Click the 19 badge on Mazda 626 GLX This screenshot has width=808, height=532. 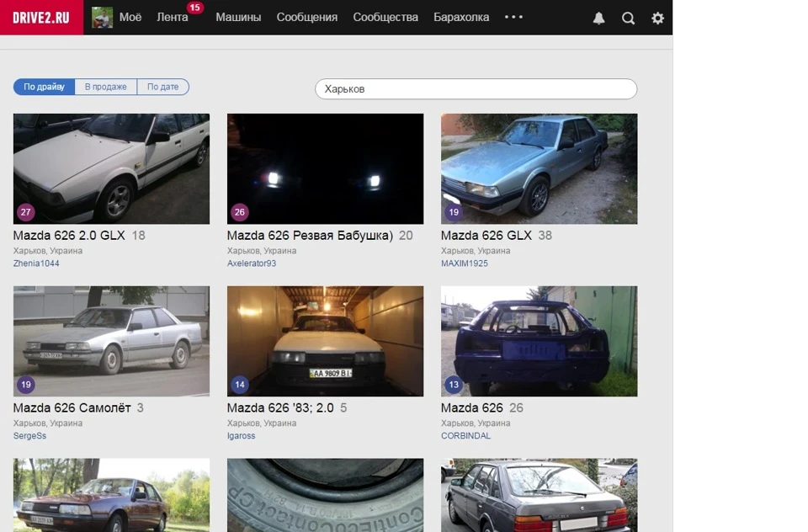[x=454, y=212]
